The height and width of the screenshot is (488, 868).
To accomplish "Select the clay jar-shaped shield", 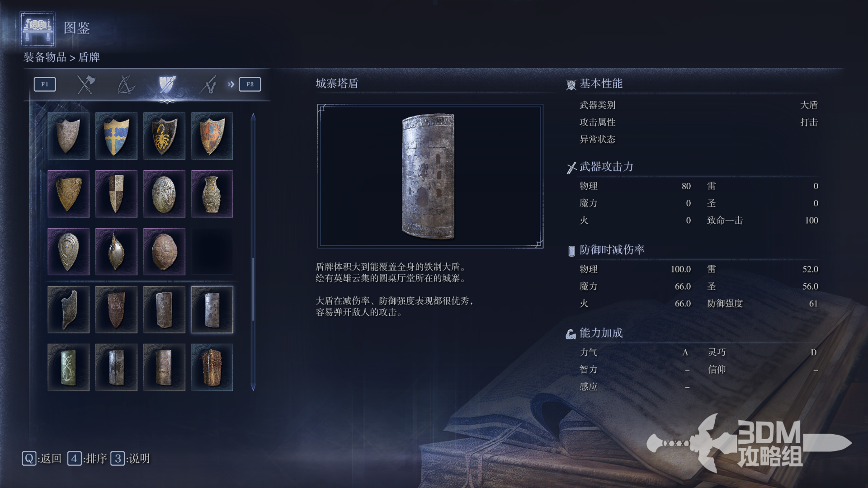I will (212, 194).
